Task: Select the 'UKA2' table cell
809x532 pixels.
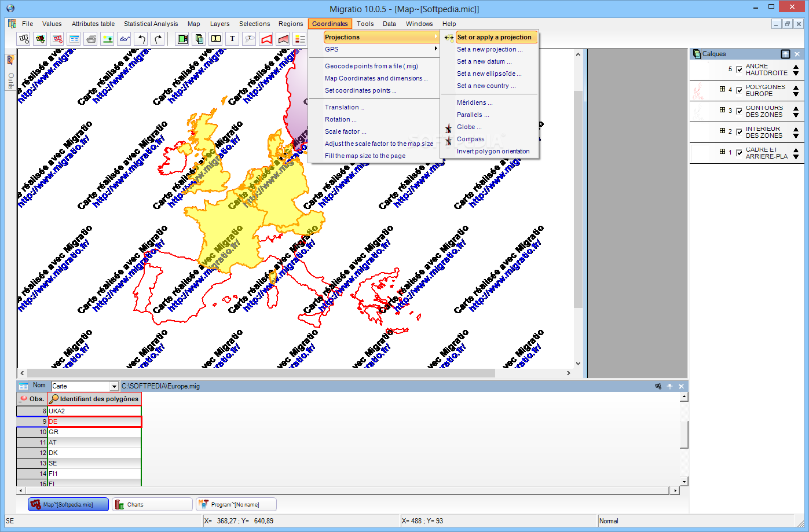Action: click(x=94, y=411)
